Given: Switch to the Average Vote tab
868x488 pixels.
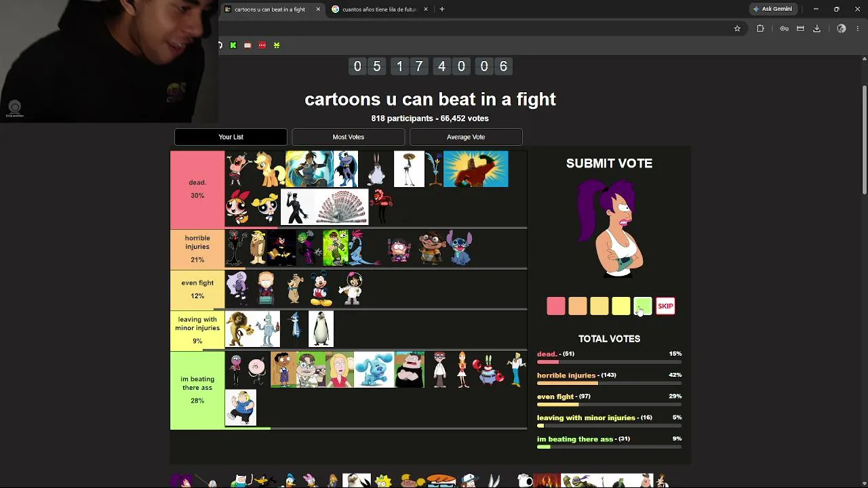Looking at the screenshot, I should coord(466,137).
